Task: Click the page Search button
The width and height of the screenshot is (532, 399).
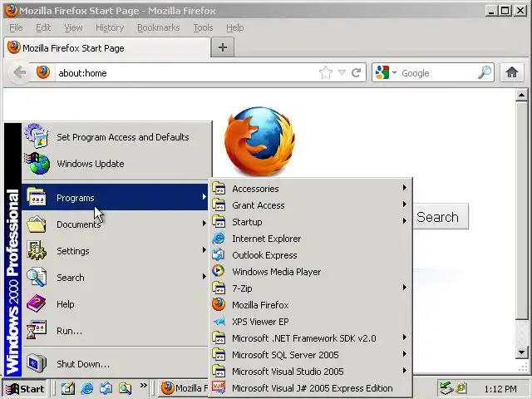Action: point(441,217)
